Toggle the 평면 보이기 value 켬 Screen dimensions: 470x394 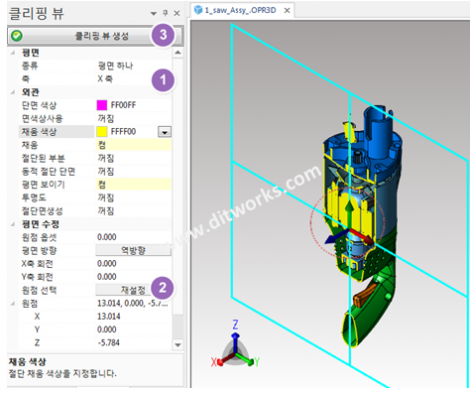coord(134,184)
